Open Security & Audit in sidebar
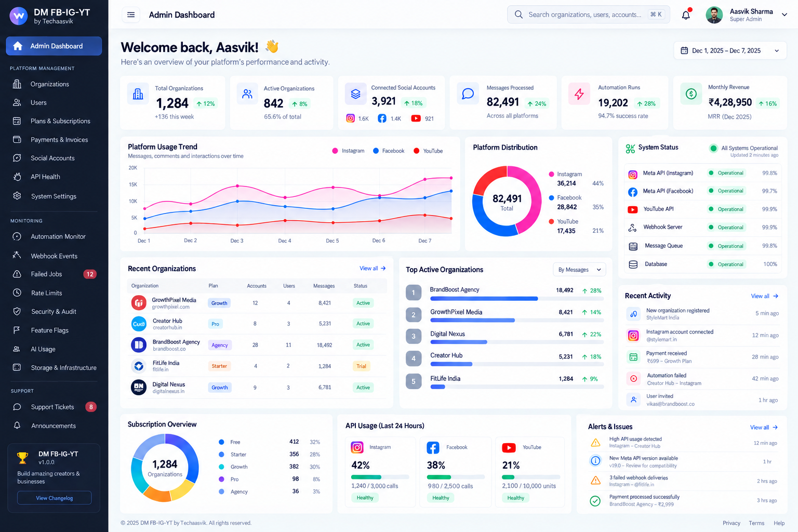Viewport: 798px width, 532px height. (x=54, y=312)
